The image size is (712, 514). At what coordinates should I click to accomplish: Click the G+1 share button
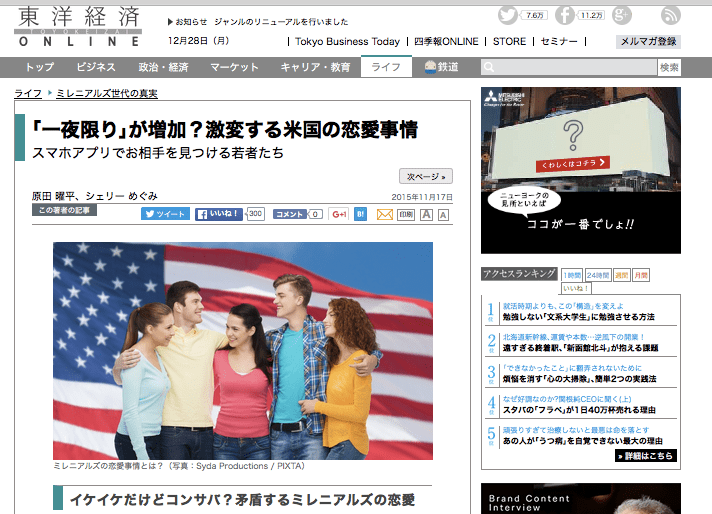coord(338,214)
